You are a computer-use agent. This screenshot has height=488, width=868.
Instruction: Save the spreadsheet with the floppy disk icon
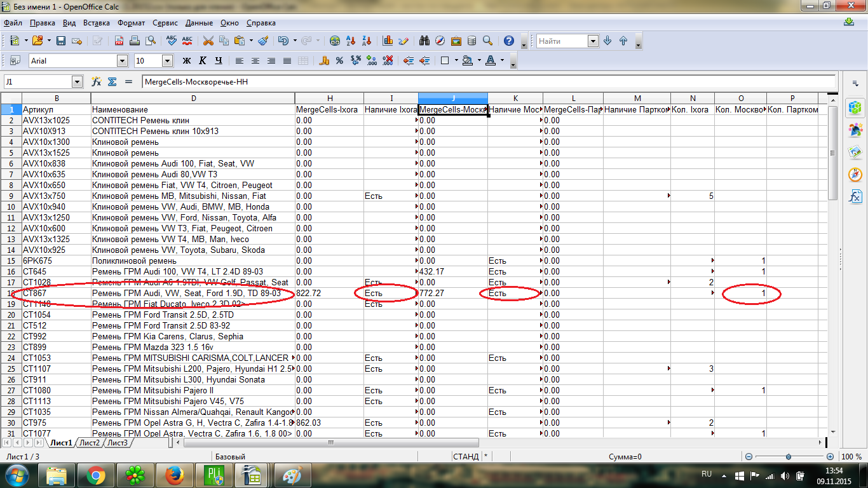coord(61,41)
